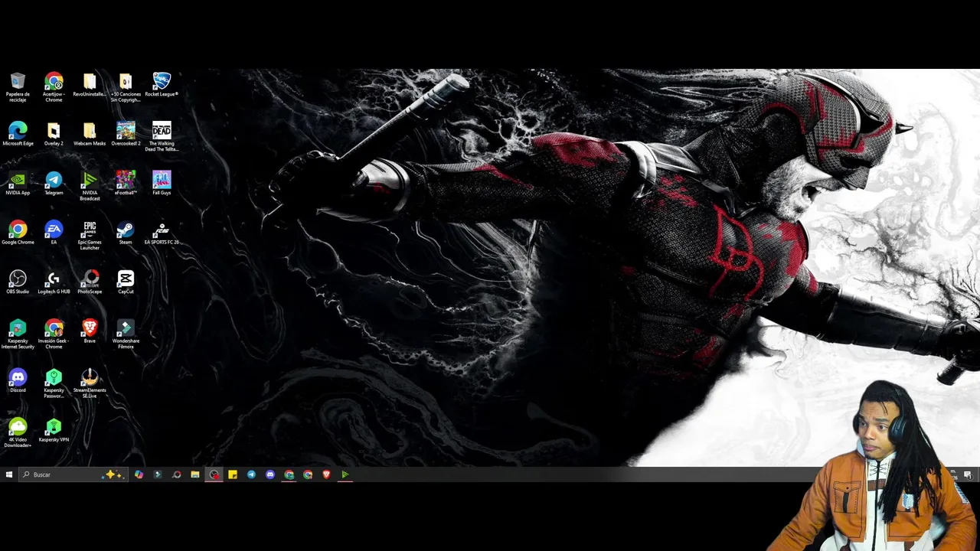This screenshot has height=551, width=980.
Task: Select the Steam desktop shortcut
Action: coord(126,233)
